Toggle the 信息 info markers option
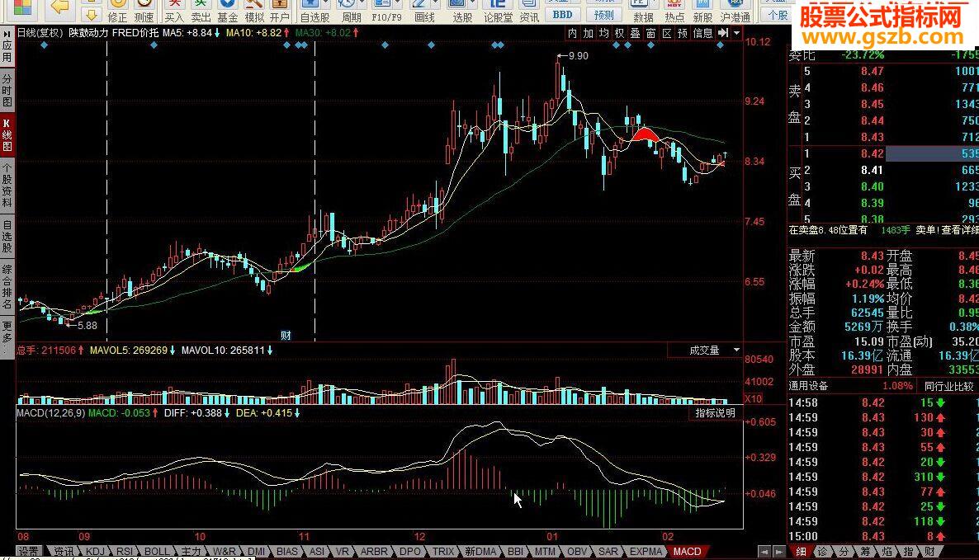The width and height of the screenshot is (979, 560). coord(703,33)
